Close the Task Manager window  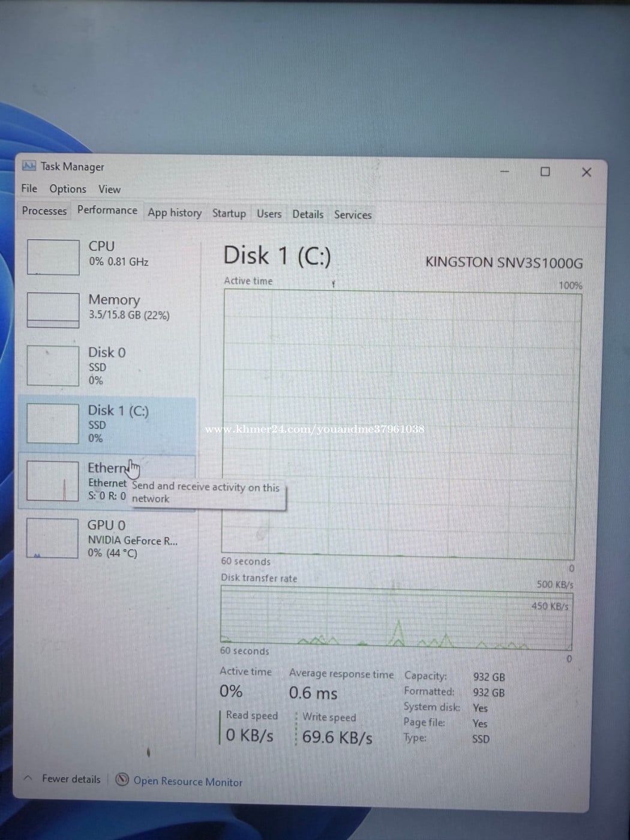click(586, 172)
